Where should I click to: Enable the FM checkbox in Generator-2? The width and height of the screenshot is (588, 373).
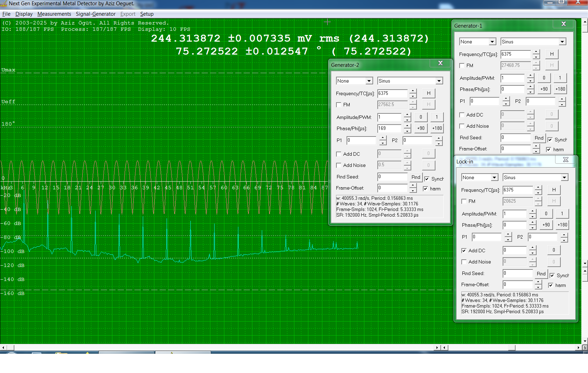338,105
